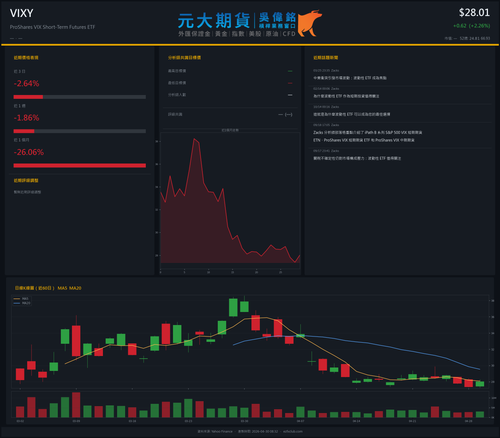Click the $28.01 current price
This screenshot has height=438, width=500.
[x=474, y=13]
